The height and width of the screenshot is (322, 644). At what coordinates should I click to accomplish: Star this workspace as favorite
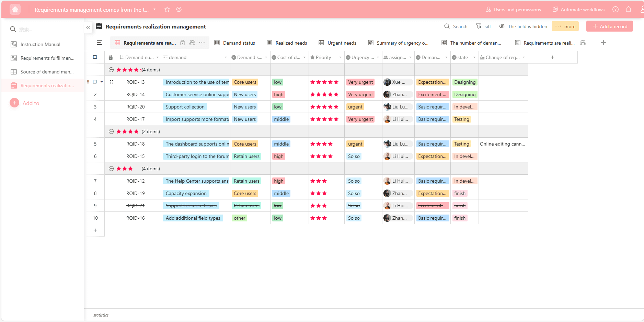coord(167,10)
